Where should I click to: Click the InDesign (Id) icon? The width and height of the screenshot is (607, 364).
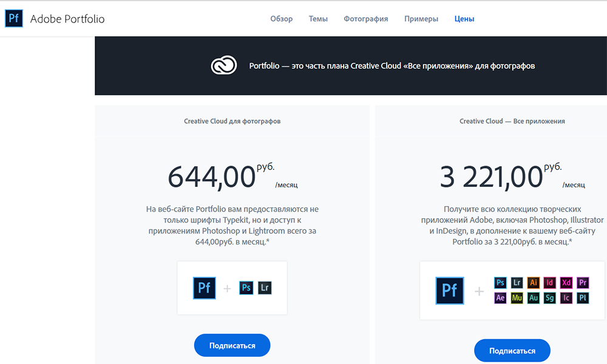pos(550,282)
